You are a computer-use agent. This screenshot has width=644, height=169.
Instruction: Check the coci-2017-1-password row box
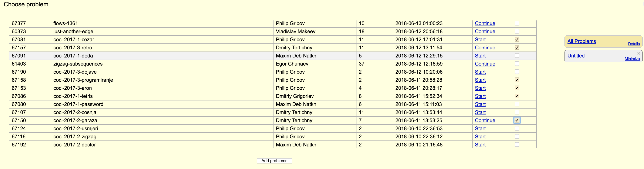[517, 104]
